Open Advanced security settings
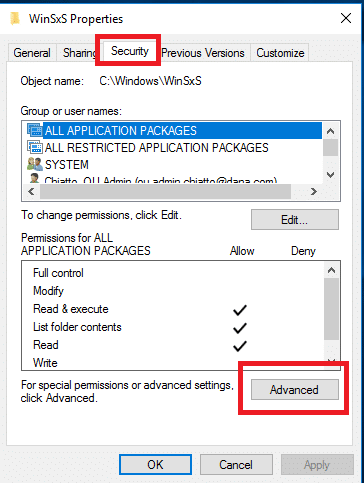The height and width of the screenshot is (483, 364). point(295,389)
